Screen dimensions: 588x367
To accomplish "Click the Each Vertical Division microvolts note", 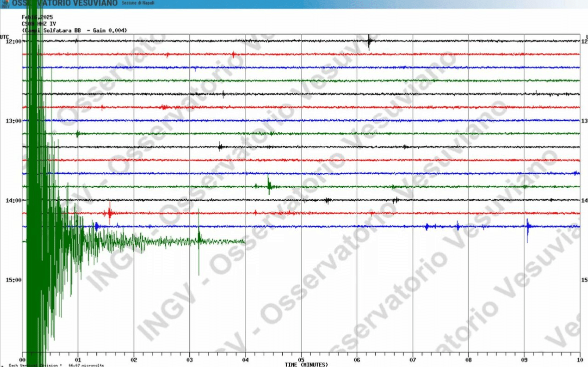I will [56, 365].
